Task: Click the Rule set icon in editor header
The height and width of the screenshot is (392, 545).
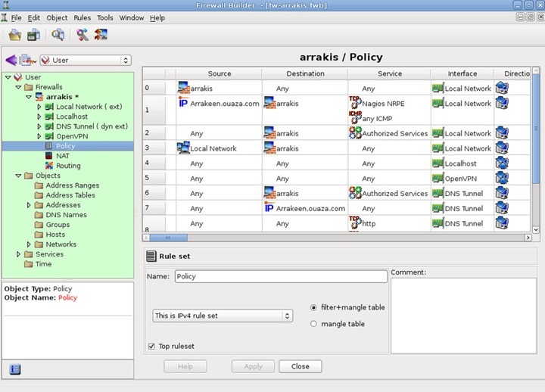Action: 151,256
